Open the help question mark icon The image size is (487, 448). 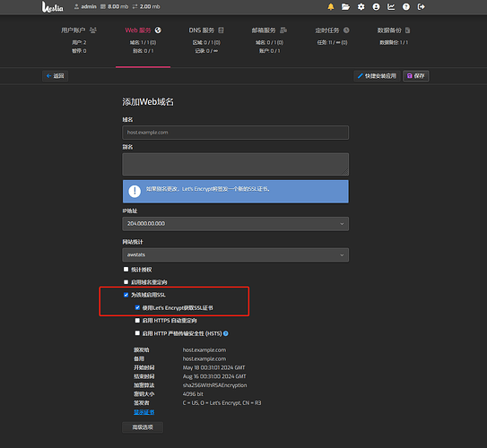click(406, 6)
